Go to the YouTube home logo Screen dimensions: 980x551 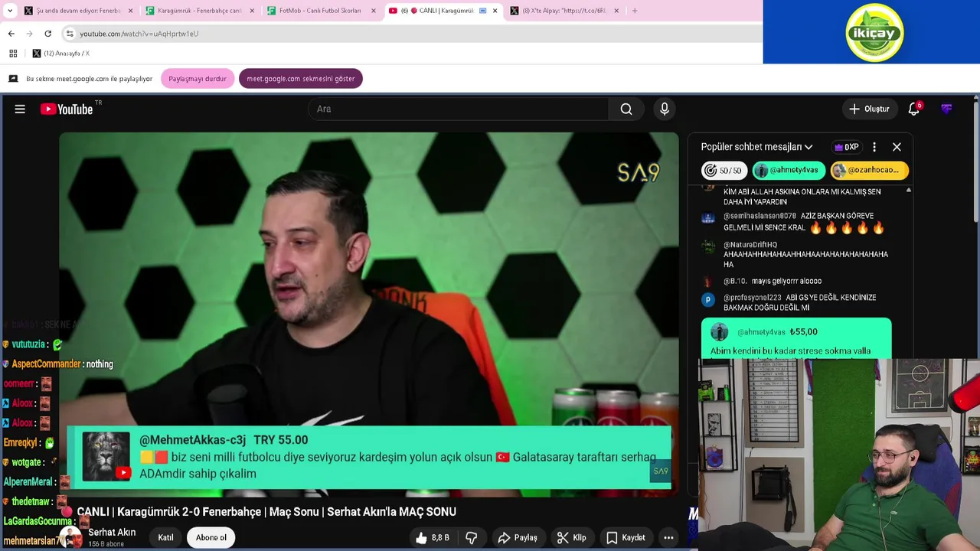pyautogui.click(x=67, y=109)
